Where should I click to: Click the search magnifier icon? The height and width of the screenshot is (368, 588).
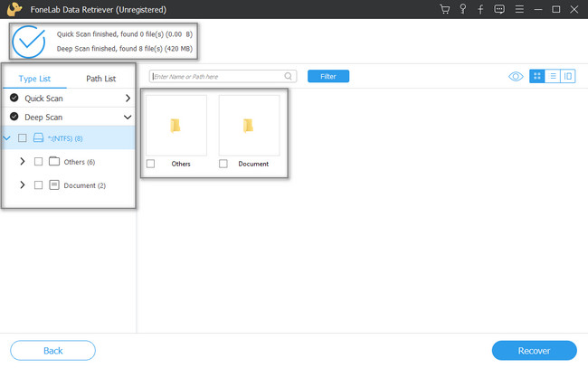pyautogui.click(x=288, y=76)
